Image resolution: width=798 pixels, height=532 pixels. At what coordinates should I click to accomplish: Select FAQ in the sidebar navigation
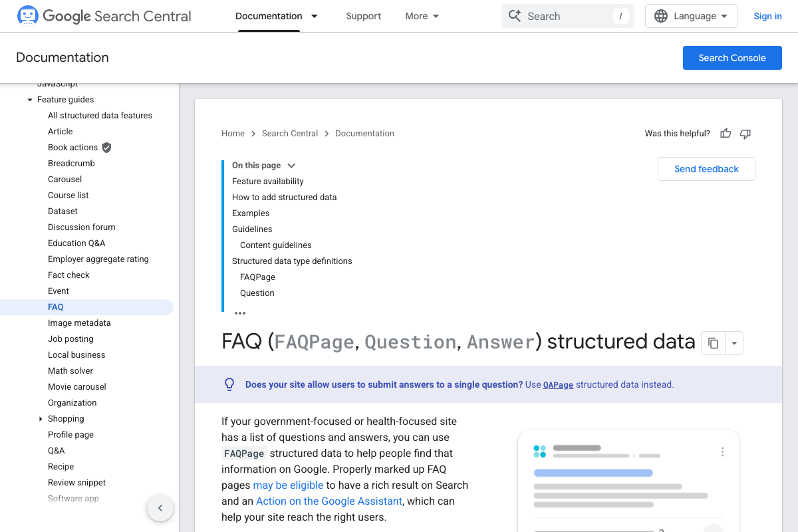point(55,307)
